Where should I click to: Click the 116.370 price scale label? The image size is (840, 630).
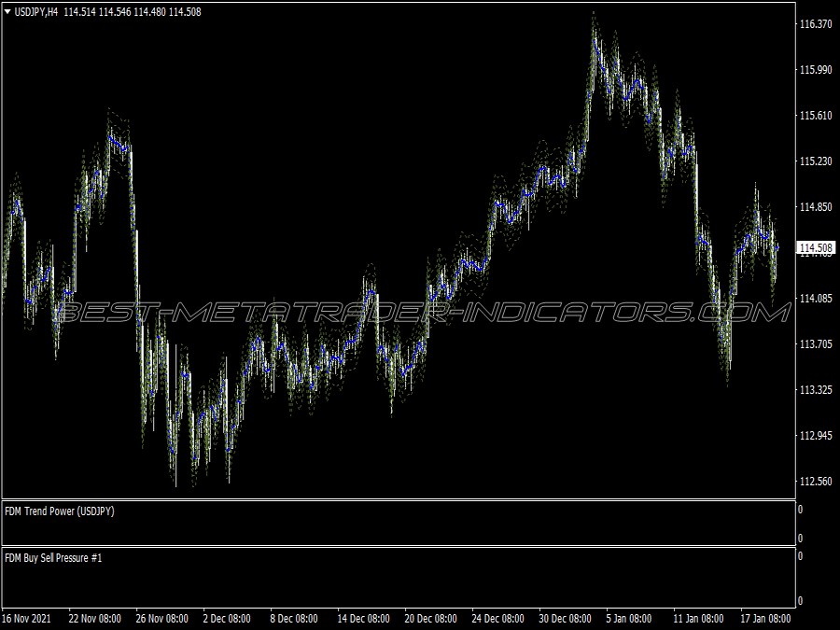point(816,24)
